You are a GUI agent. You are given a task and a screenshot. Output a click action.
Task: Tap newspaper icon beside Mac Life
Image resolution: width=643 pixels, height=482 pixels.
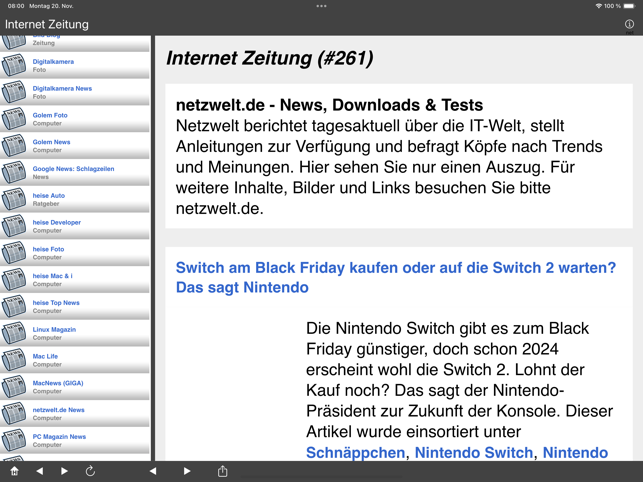click(14, 360)
